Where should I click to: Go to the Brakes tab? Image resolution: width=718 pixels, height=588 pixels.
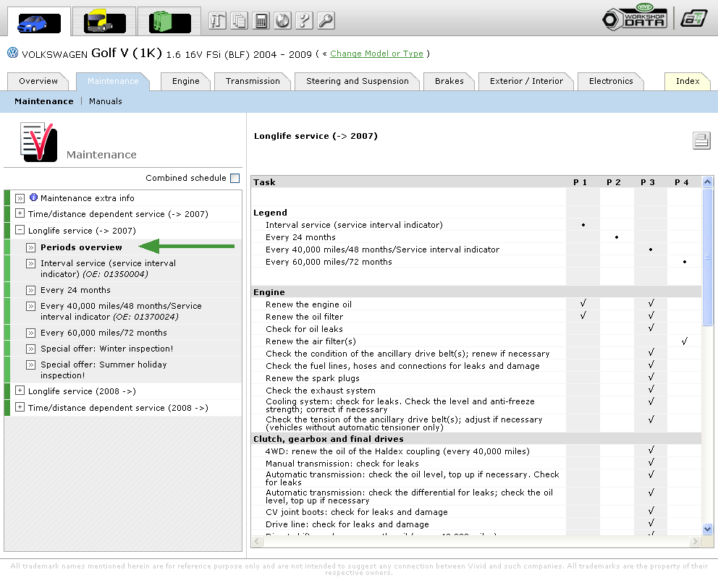coord(449,81)
